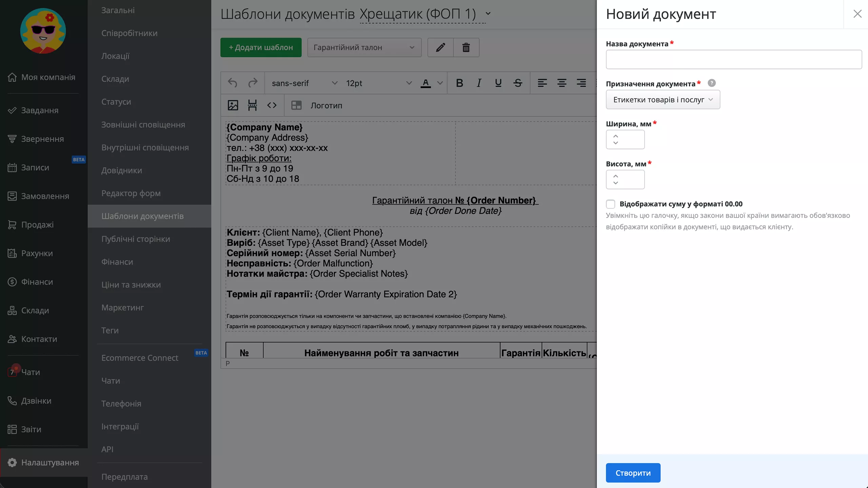Go to Замовлення in main sidebar
Viewport: 868px width, 488px height.
coord(45,196)
